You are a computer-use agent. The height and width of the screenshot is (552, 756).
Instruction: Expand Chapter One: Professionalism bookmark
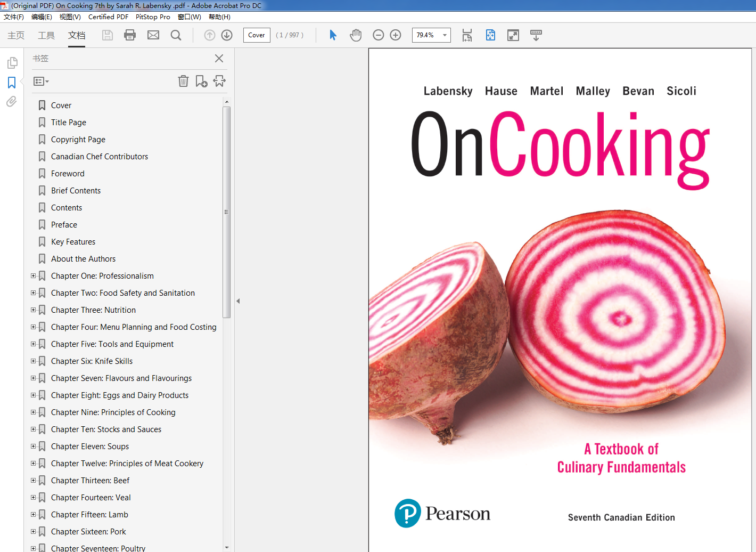(x=34, y=276)
